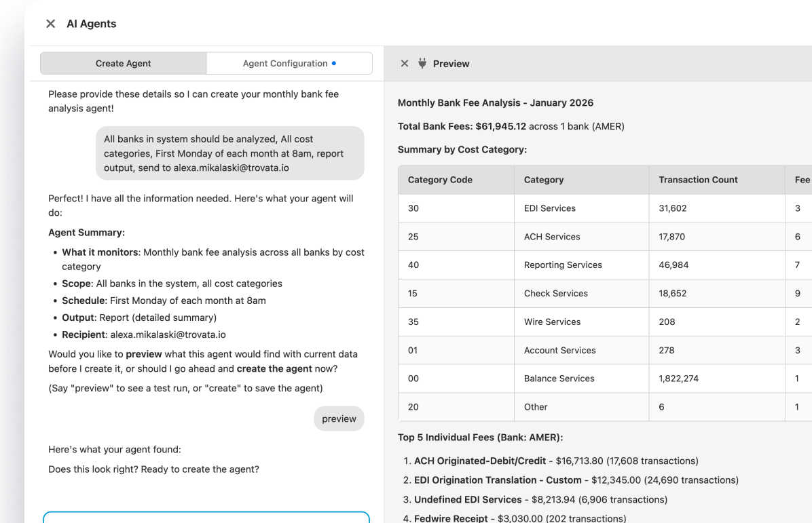Image resolution: width=812 pixels, height=523 pixels.
Task: Click the recipient email in Agent Summary
Action: pos(168,334)
